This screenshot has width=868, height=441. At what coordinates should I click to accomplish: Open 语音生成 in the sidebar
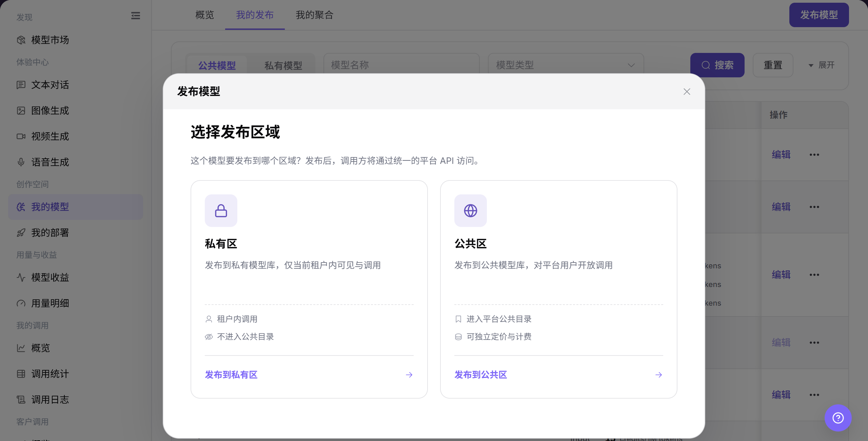coord(76,162)
